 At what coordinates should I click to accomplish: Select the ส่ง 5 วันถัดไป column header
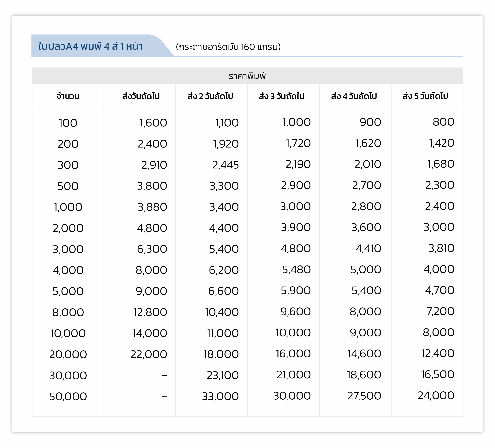[426, 96]
